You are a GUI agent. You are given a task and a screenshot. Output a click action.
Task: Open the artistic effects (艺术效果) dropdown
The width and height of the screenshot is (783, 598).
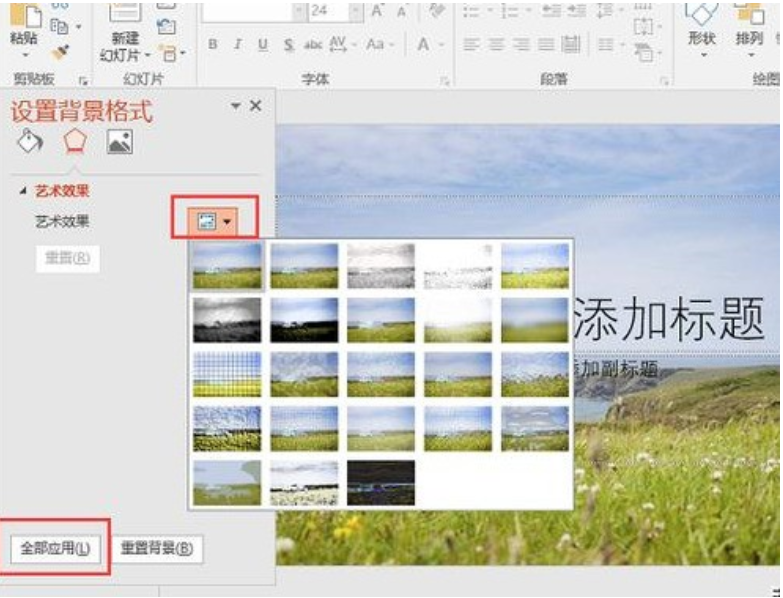tap(215, 221)
